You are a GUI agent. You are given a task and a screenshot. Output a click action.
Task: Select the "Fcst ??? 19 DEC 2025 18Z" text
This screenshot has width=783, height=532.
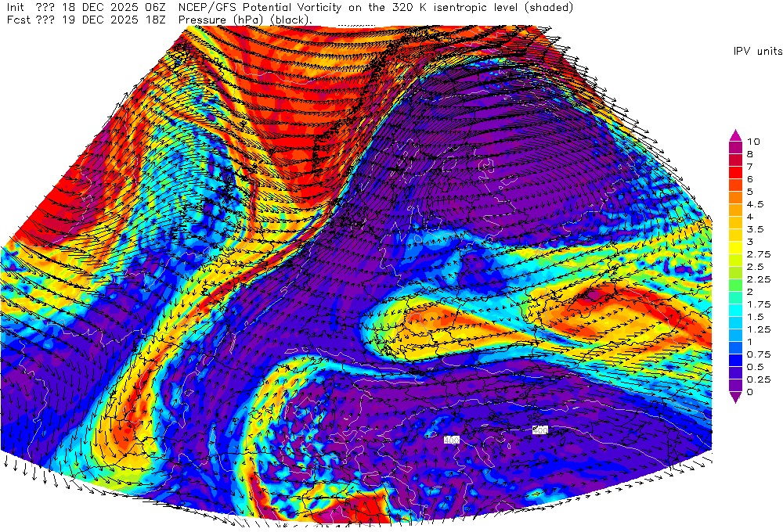pyautogui.click(x=85, y=19)
